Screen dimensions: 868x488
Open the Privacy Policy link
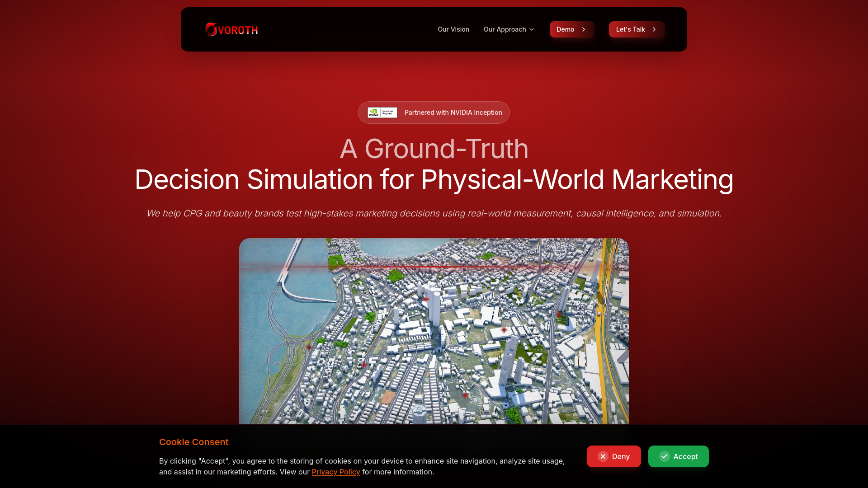click(x=336, y=472)
